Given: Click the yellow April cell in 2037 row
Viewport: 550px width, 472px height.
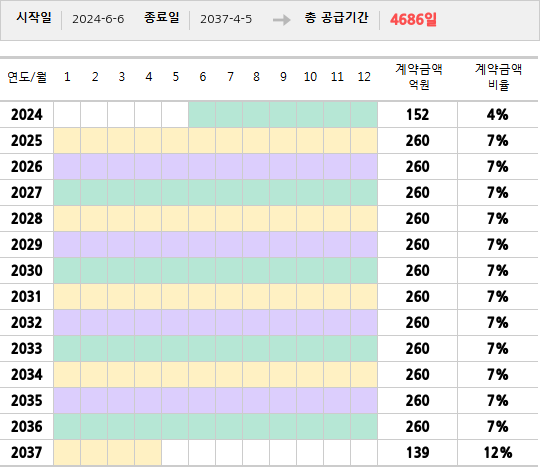Looking at the screenshot, I should tap(148, 452).
